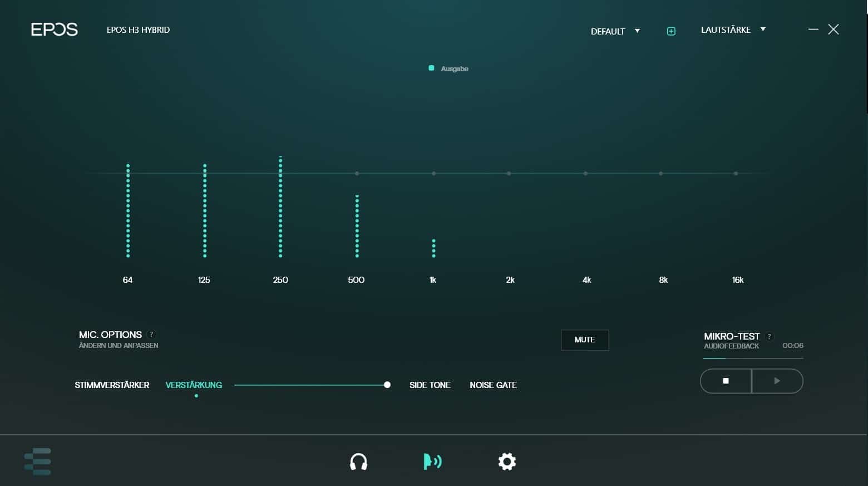Click the Verstärkung gain slider handle
The image size is (868, 486).
[387, 385]
